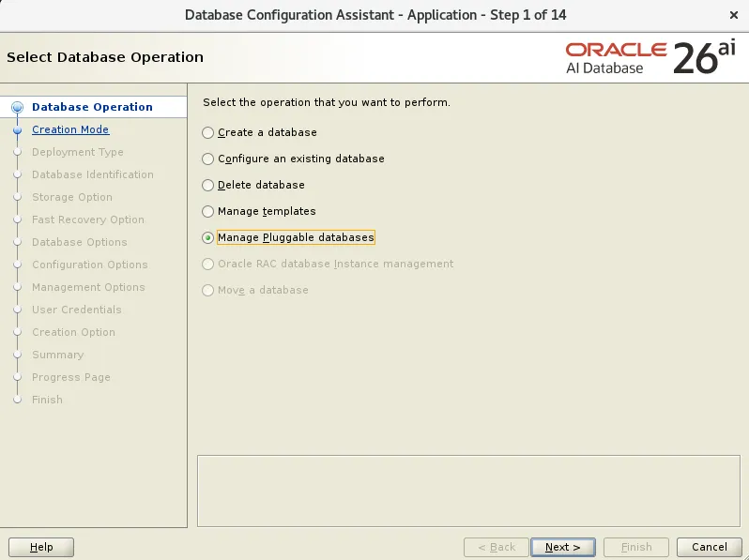Click Oracle RAC database Instance management option
This screenshot has width=749, height=560.
[207, 264]
